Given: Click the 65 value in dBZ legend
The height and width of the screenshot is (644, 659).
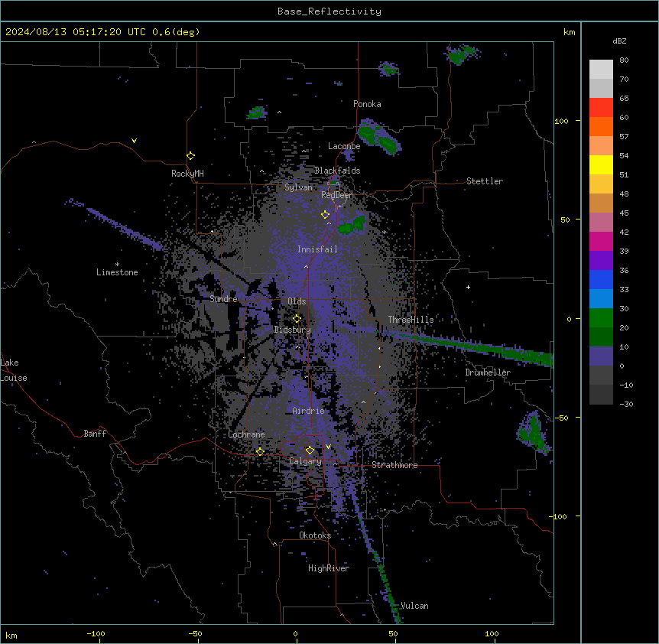Looking at the screenshot, I should click(x=624, y=99).
